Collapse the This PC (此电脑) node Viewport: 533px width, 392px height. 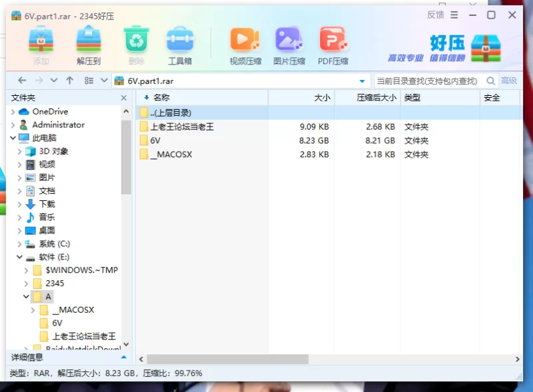(13, 138)
